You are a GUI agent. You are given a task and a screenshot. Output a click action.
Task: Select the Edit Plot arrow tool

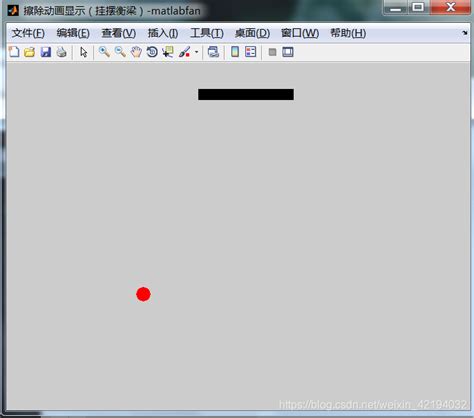pyautogui.click(x=84, y=52)
